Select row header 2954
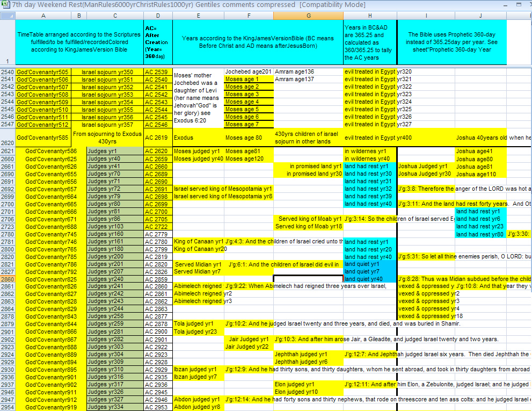Screen dimensions: 532x411 tap(8, 407)
